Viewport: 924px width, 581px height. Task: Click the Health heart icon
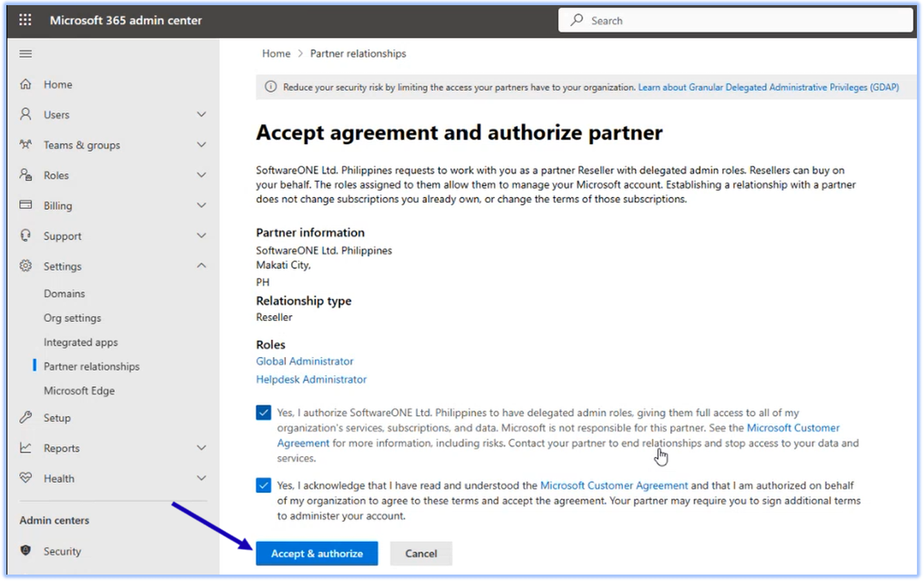[26, 478]
